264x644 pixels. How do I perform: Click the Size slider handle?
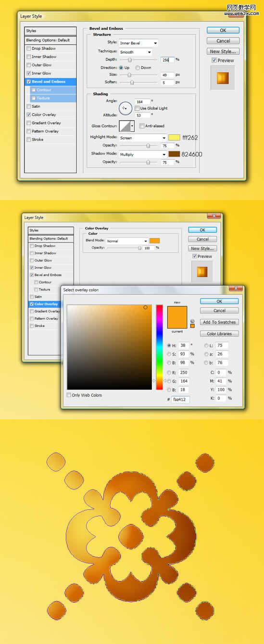[129, 75]
